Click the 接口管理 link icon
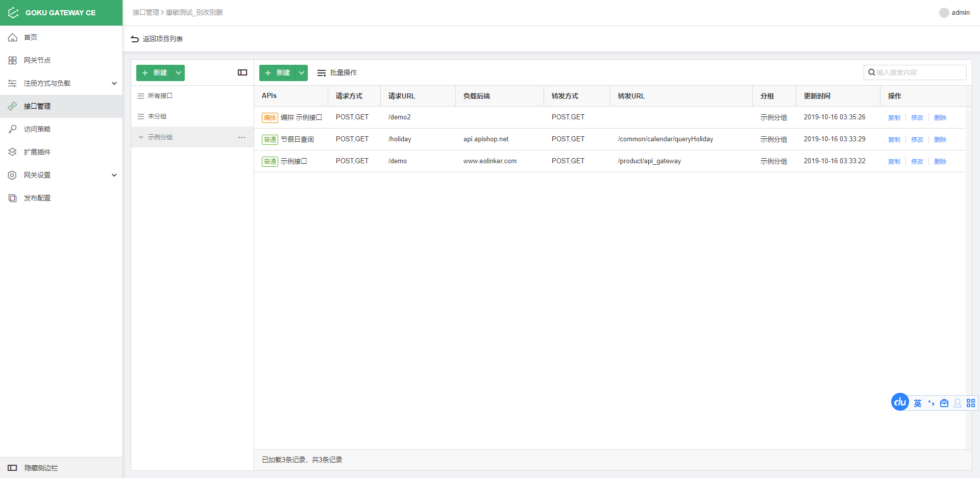The height and width of the screenshot is (478, 980). 12,106
